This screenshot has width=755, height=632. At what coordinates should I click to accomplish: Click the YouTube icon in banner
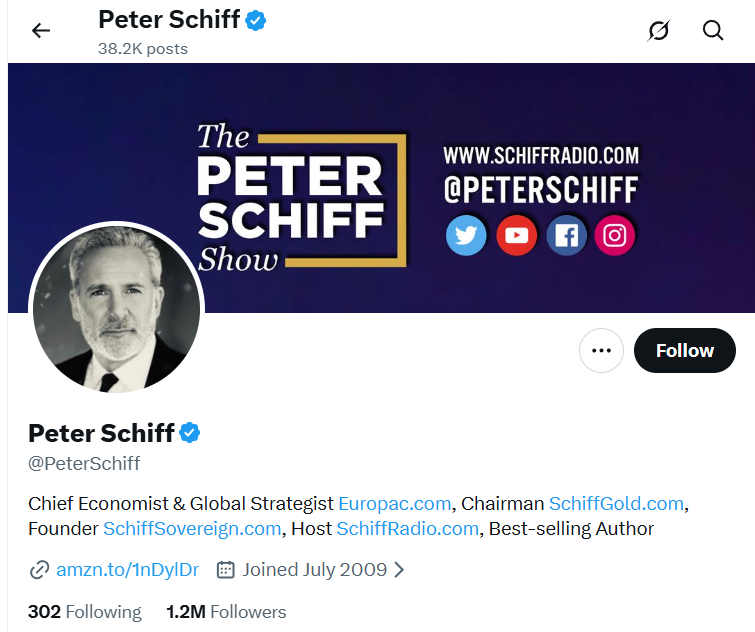(x=516, y=236)
